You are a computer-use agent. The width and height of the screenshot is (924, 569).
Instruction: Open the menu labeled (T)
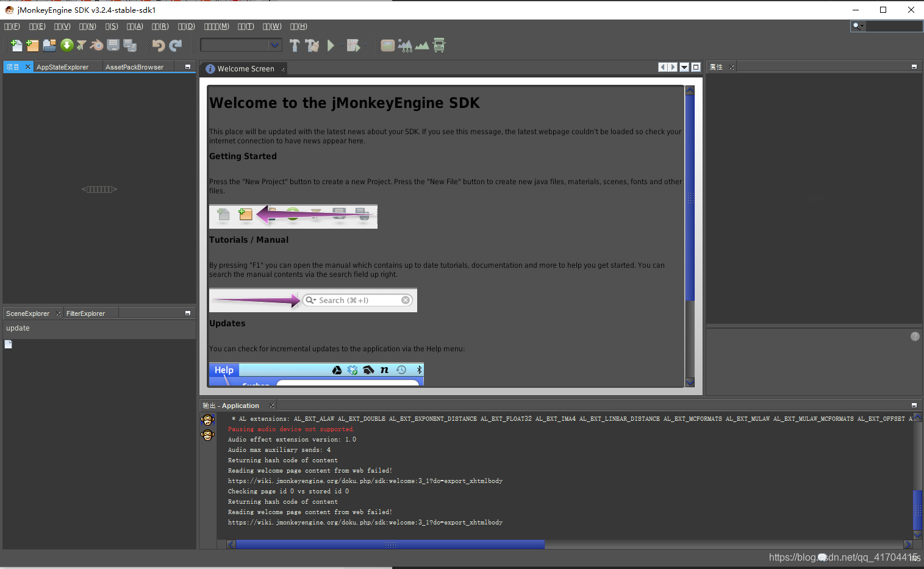tap(246, 26)
